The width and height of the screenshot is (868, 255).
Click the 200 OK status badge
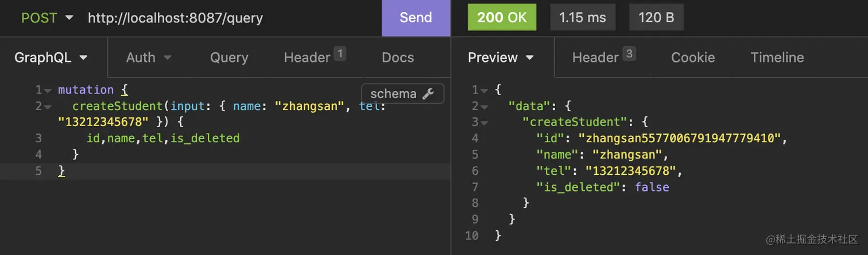click(x=502, y=18)
